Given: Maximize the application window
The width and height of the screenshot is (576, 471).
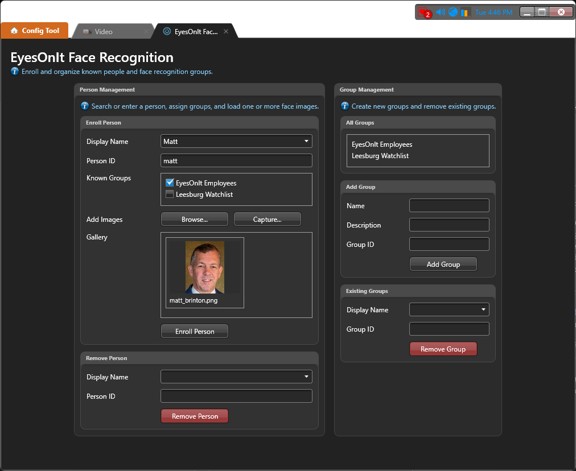Looking at the screenshot, I should tap(542, 12).
